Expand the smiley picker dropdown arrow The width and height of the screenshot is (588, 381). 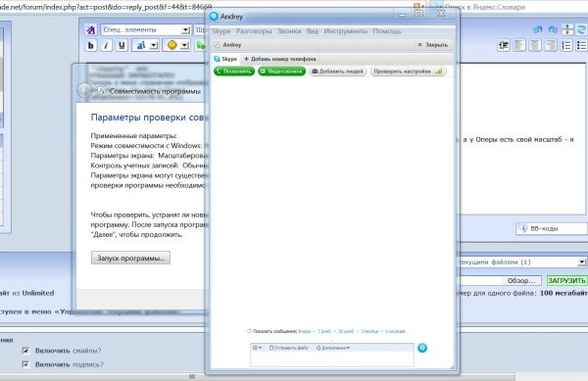pos(184,46)
